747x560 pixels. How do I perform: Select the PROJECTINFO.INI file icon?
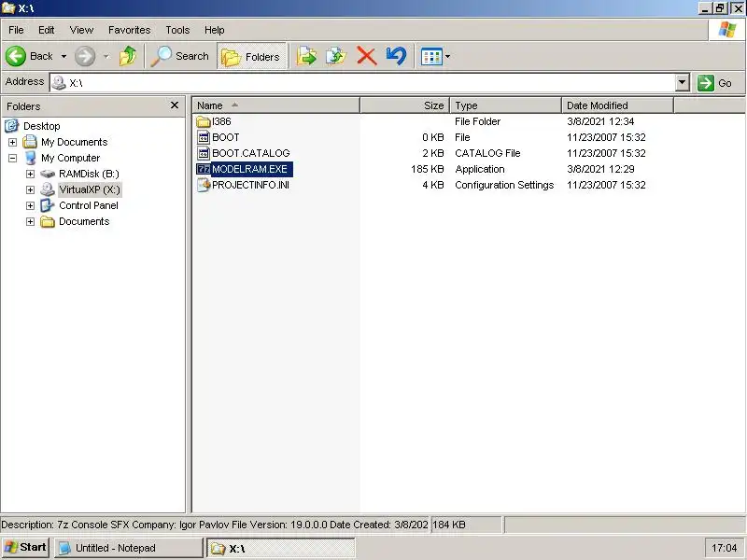pyautogui.click(x=204, y=185)
